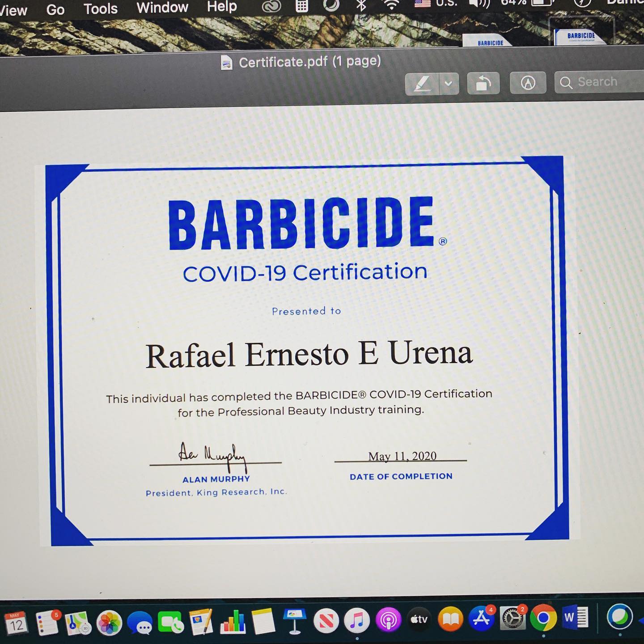Click the Search field in Preview
Image resolution: width=644 pixels, height=644 pixels.
[599, 82]
